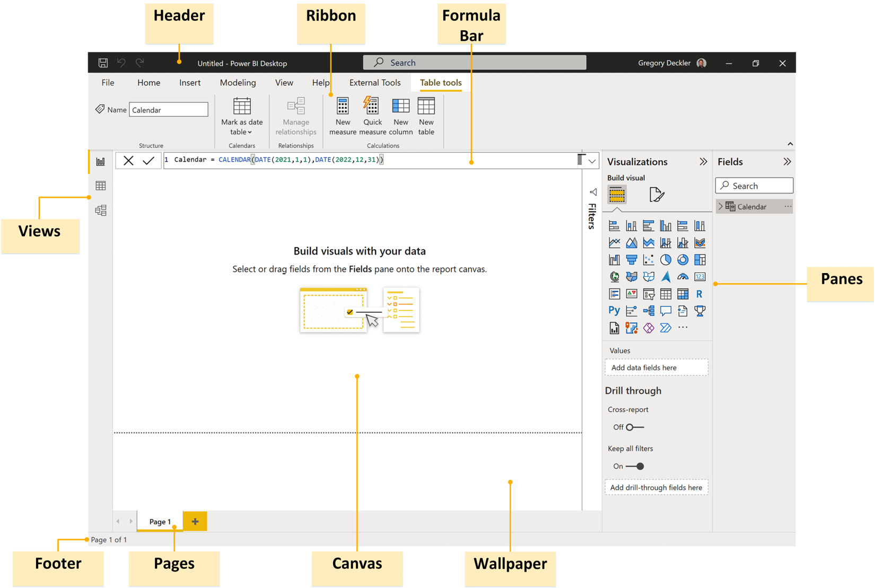This screenshot has height=588, width=875.
Task: Select the matrix visual
Action: [x=682, y=294]
